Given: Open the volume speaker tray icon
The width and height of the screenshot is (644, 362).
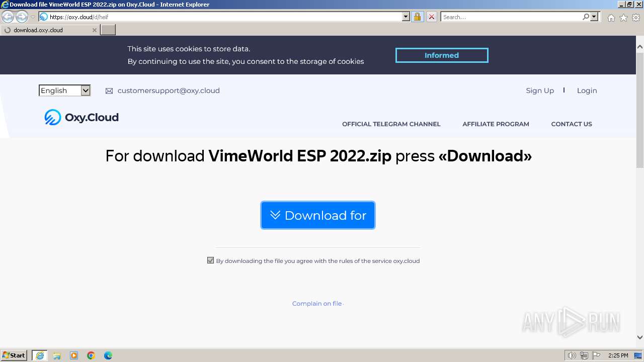Looking at the screenshot, I should (572, 355).
